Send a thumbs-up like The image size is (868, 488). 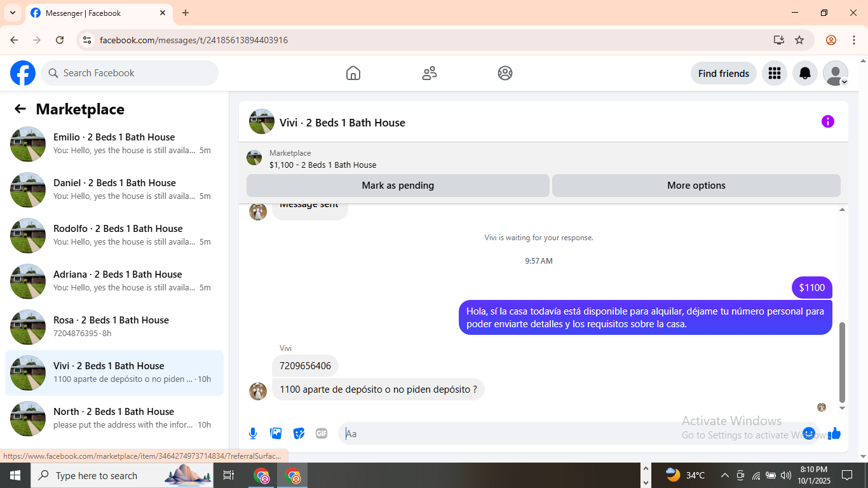tap(834, 433)
